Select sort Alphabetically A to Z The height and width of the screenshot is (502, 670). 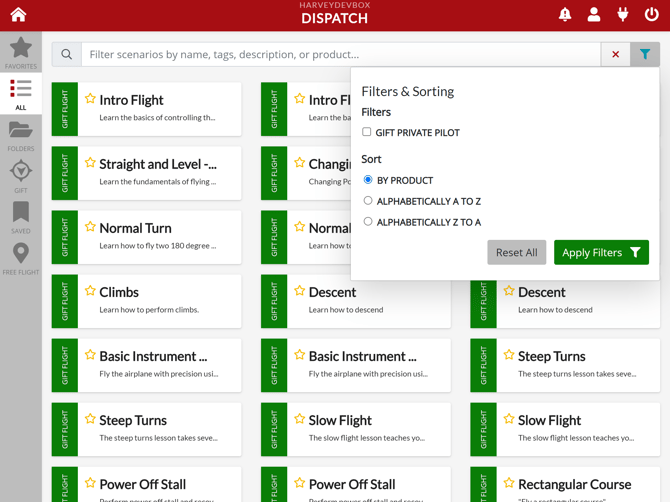coord(368,201)
